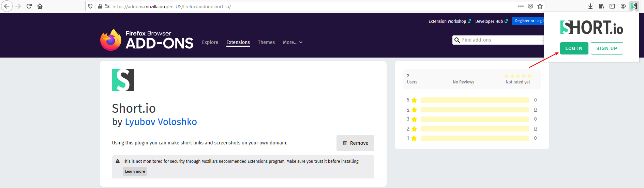Toggle the sidebar view icon

(612, 6)
